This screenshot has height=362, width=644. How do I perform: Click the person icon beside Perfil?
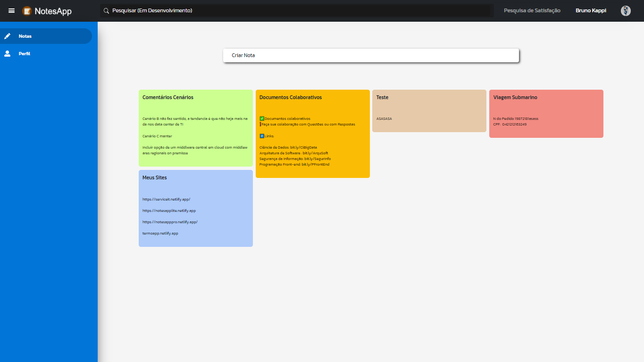[x=7, y=53]
